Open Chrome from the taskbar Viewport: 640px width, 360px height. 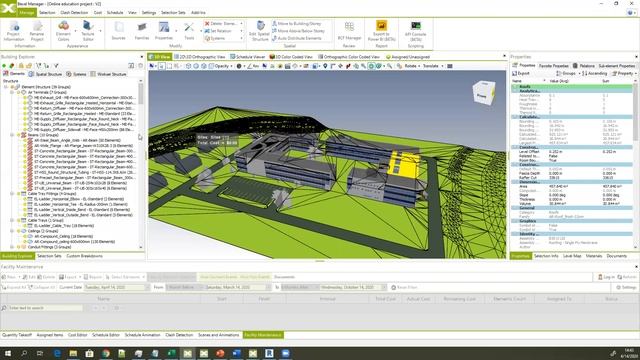(x=106, y=353)
